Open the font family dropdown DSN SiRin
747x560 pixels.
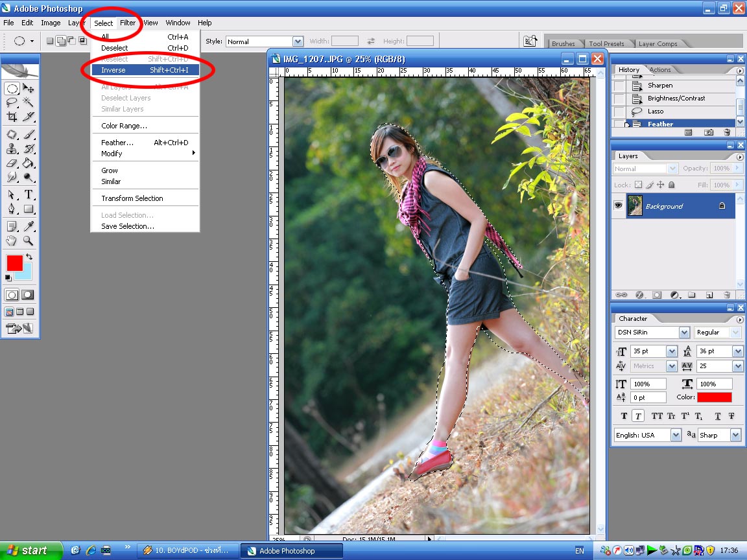tap(684, 332)
